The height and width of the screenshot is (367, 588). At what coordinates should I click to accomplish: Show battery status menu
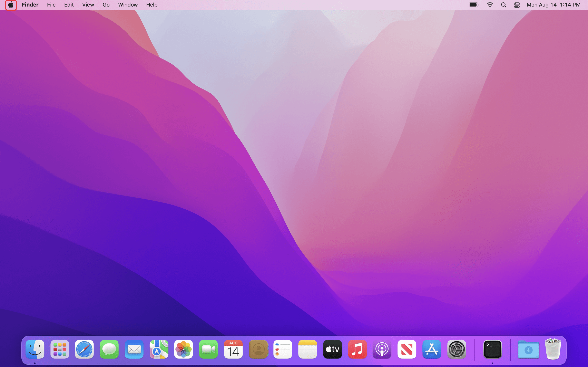click(x=473, y=5)
